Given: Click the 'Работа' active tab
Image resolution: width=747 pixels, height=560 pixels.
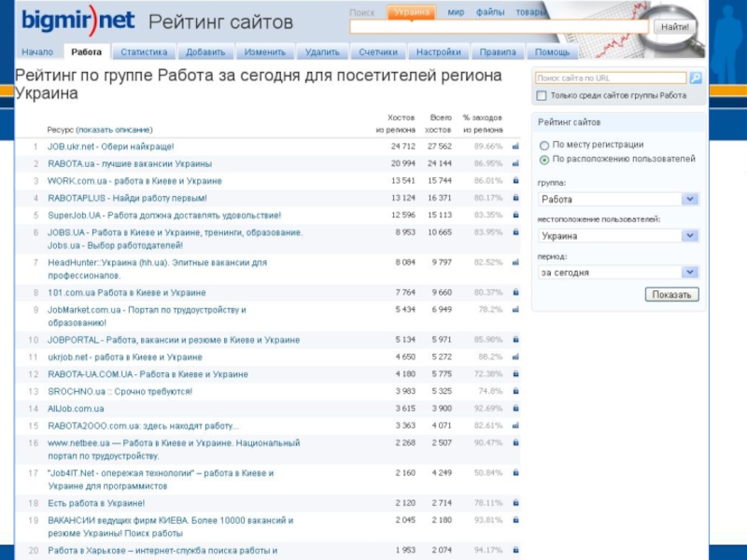Looking at the screenshot, I should (86, 52).
